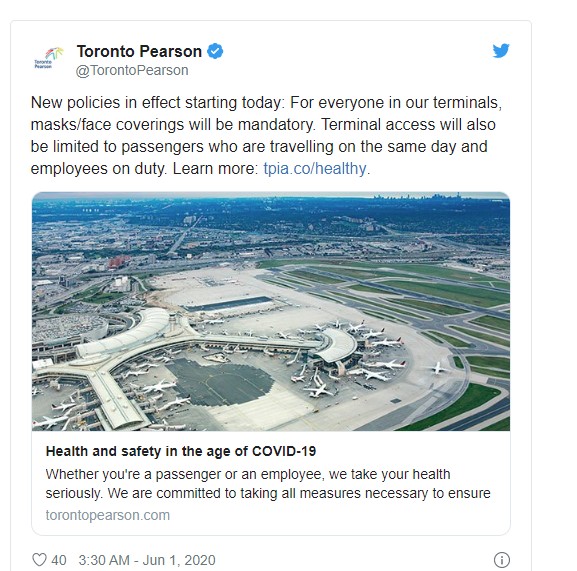The height and width of the screenshot is (571, 577).
Task: Click the skyline at top of the photo
Action: click(x=423, y=196)
